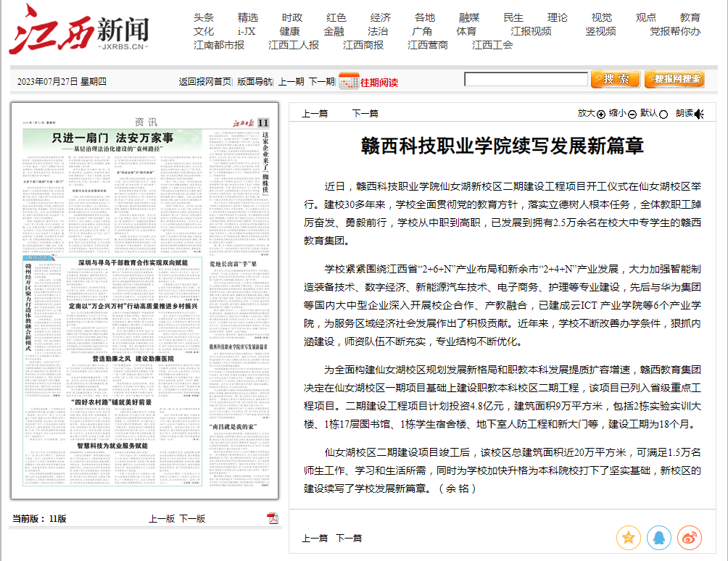Open 版面导航 page navigation

255,82
